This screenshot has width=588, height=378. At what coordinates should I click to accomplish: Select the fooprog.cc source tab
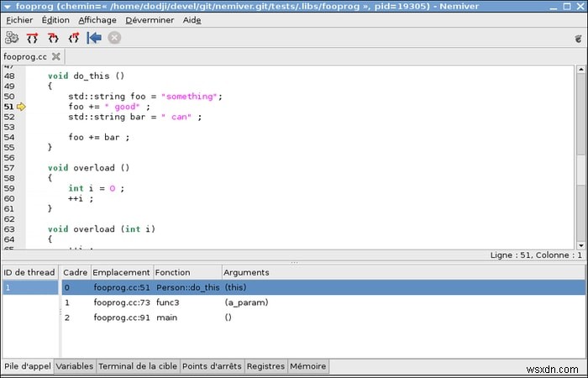click(24, 56)
